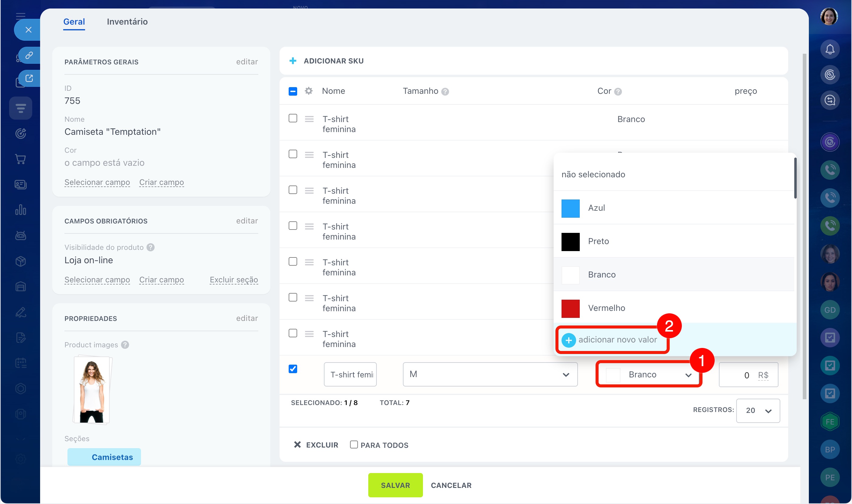Select Preto in the color list
The image size is (852, 504).
click(598, 241)
